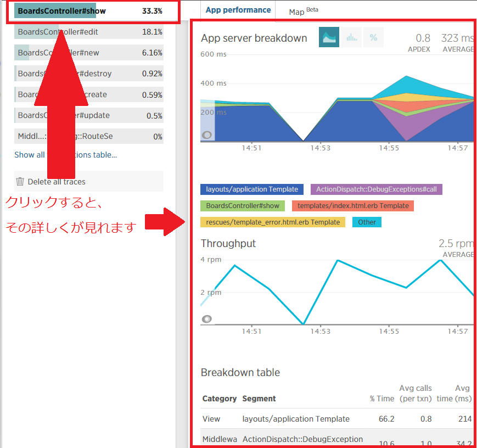Toggle templates/index.html.erb Template legend item
Image resolution: width=477 pixels, height=448 pixels.
[353, 206]
